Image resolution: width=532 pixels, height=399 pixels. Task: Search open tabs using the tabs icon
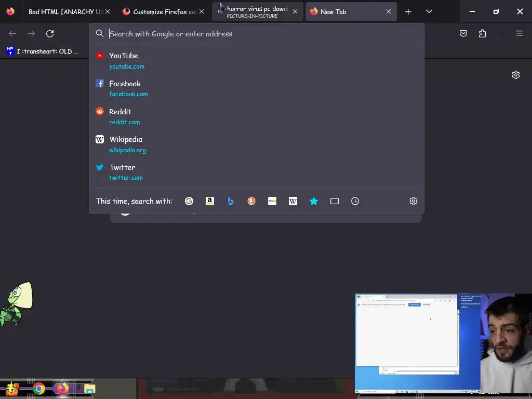[x=335, y=201]
